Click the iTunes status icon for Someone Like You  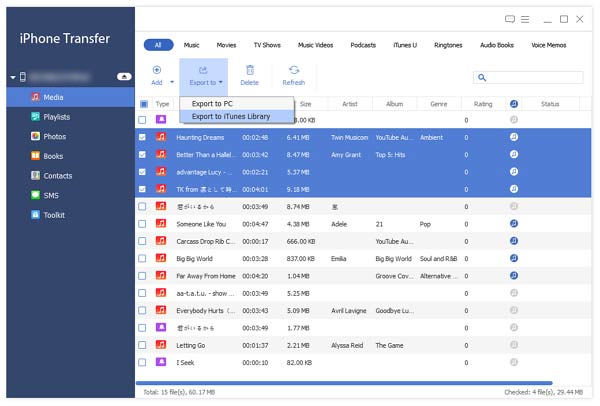tap(514, 223)
